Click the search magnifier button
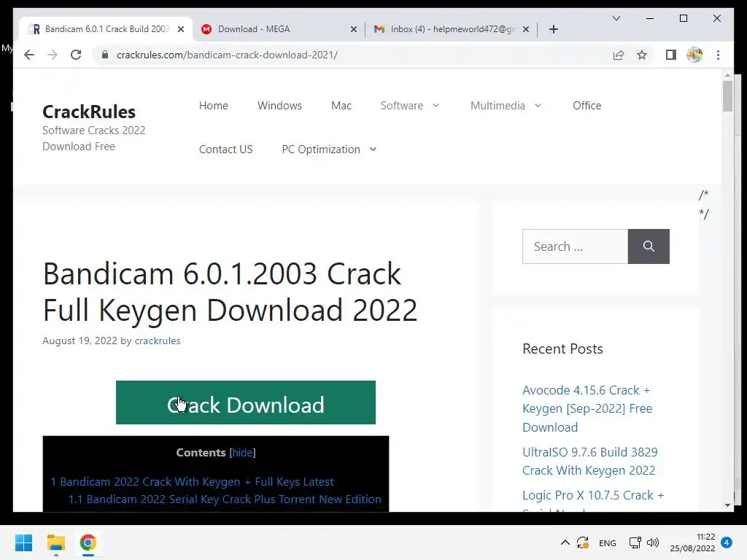Screen dimensions: 747x560 point(649,246)
